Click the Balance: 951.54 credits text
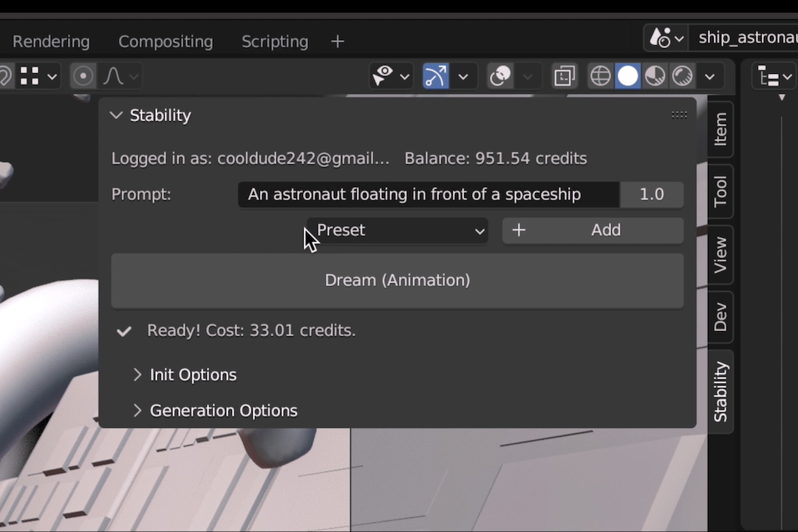Viewport: 798px width, 532px height. [x=496, y=158]
